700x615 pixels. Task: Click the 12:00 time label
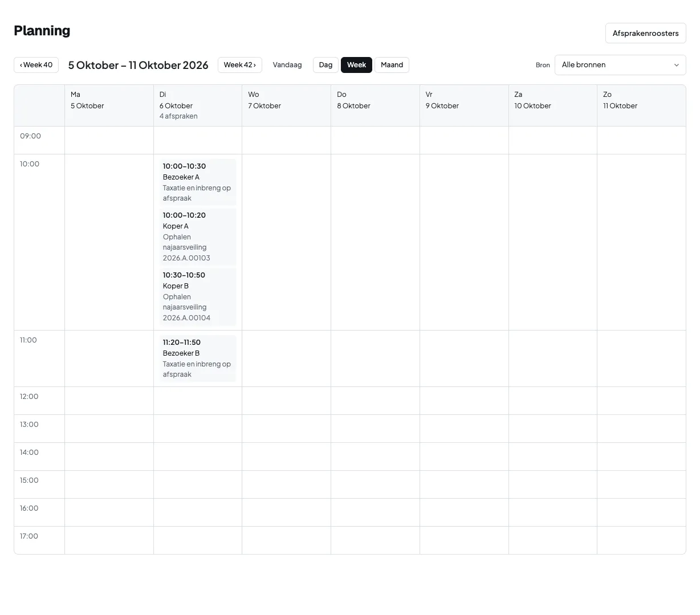29,397
